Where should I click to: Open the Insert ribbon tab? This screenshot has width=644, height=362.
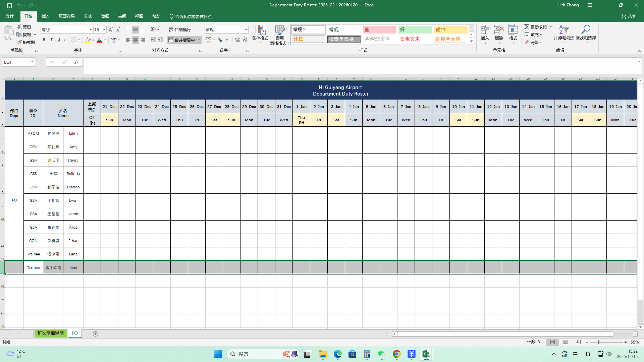[x=45, y=16]
